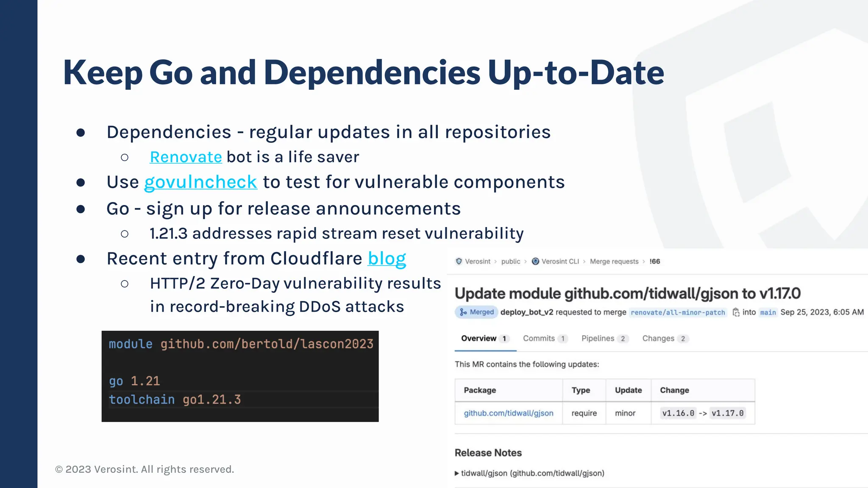Viewport: 868px width, 488px height.
Task: Select the Overview tab
Action: 484,338
